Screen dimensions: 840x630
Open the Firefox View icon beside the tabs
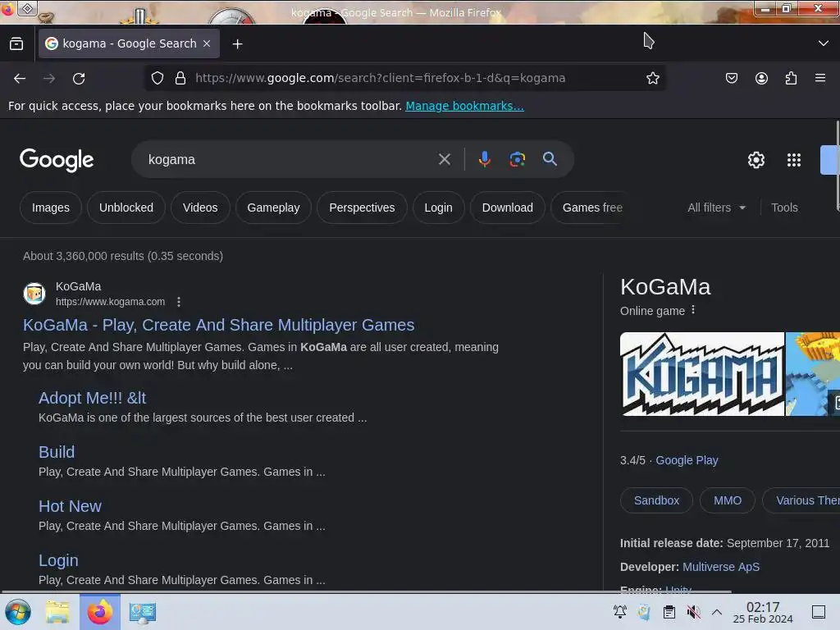coord(16,43)
